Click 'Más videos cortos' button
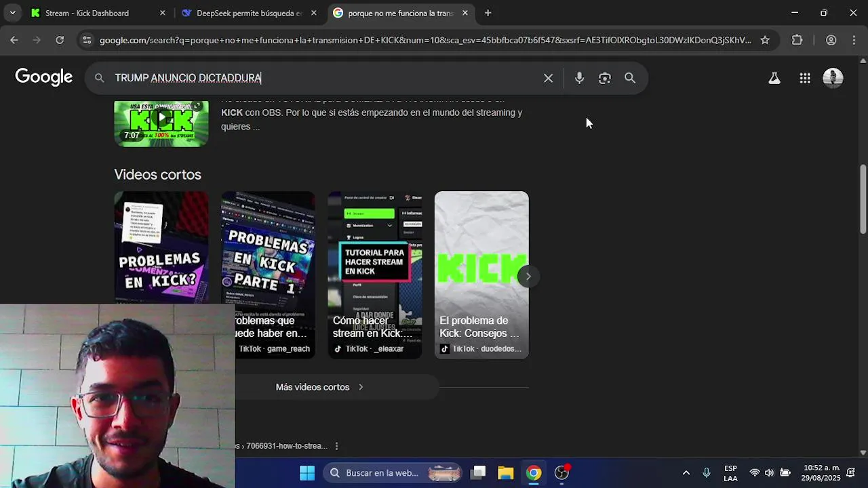This screenshot has height=488, width=868. point(319,387)
